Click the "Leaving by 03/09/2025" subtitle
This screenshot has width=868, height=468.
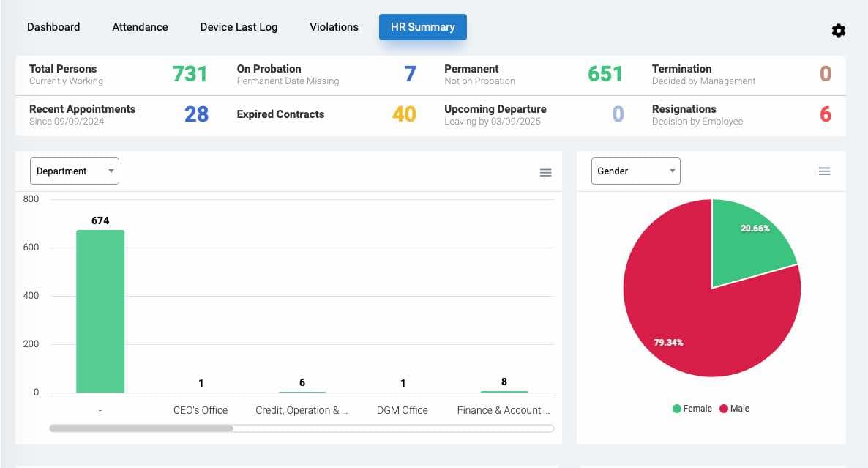[493, 122]
